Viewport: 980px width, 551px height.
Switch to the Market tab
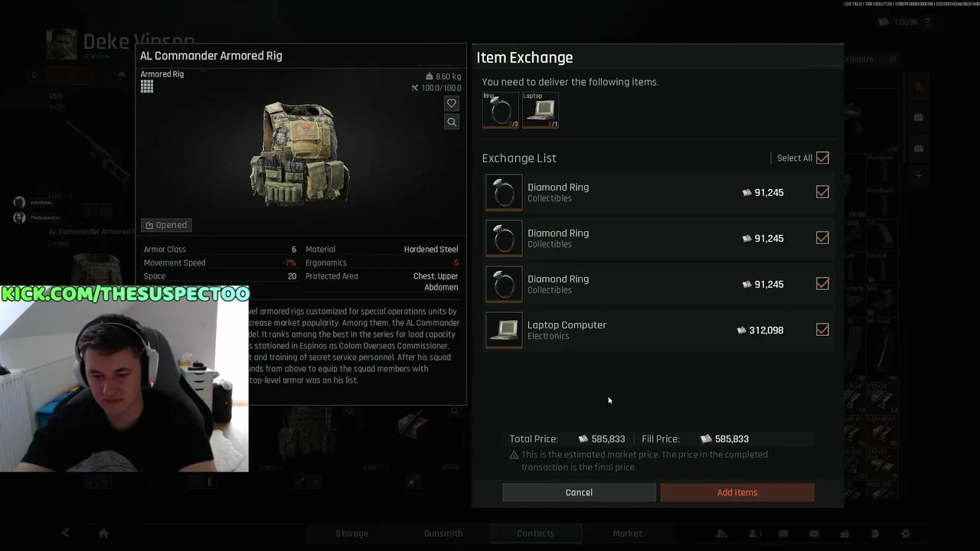627,533
